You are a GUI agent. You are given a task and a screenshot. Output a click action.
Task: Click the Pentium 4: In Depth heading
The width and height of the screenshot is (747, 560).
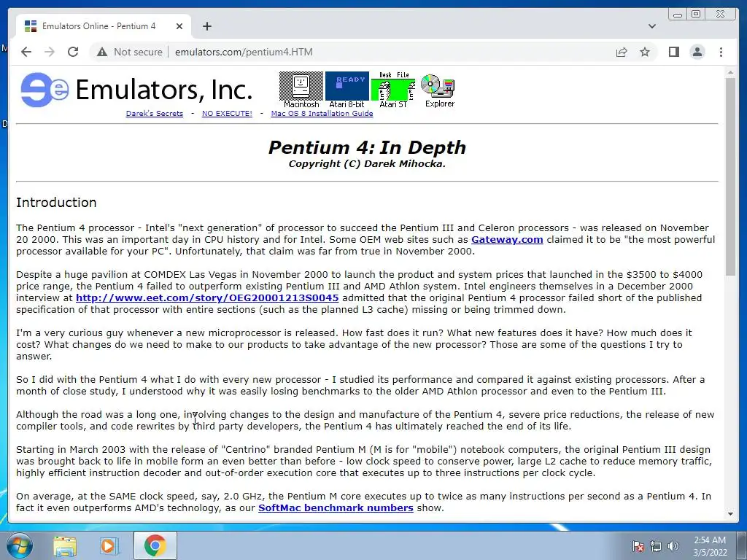[x=367, y=147]
